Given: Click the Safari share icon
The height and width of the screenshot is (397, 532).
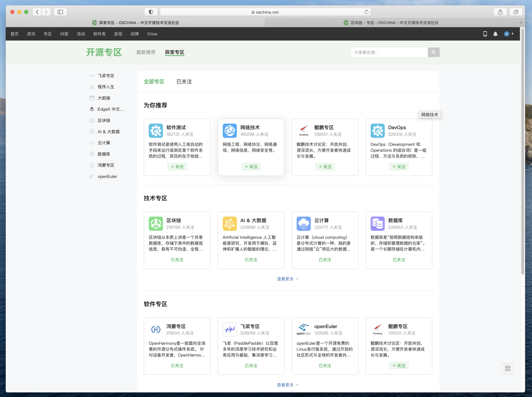Looking at the screenshot, I should [x=500, y=12].
